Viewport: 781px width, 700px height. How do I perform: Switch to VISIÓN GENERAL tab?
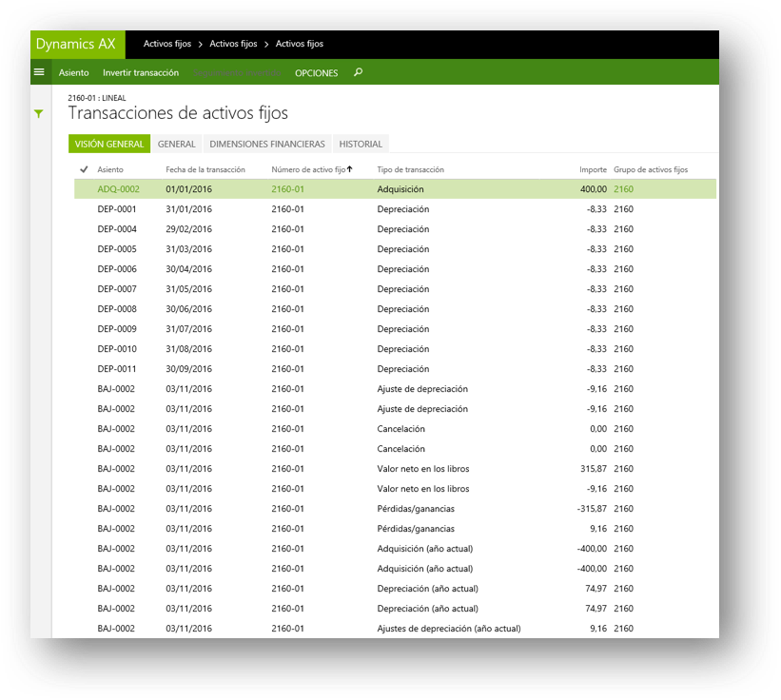(x=109, y=144)
